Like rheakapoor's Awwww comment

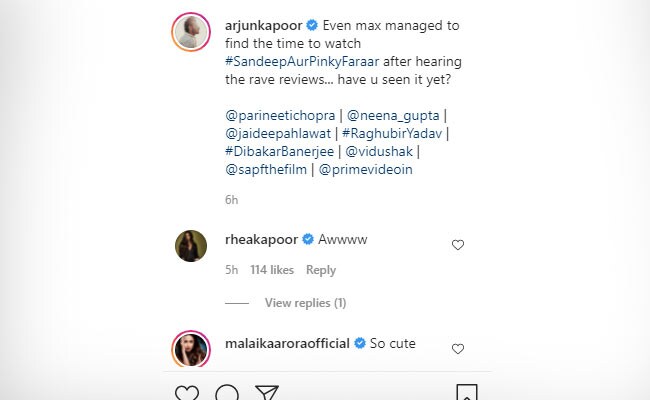pyautogui.click(x=458, y=244)
